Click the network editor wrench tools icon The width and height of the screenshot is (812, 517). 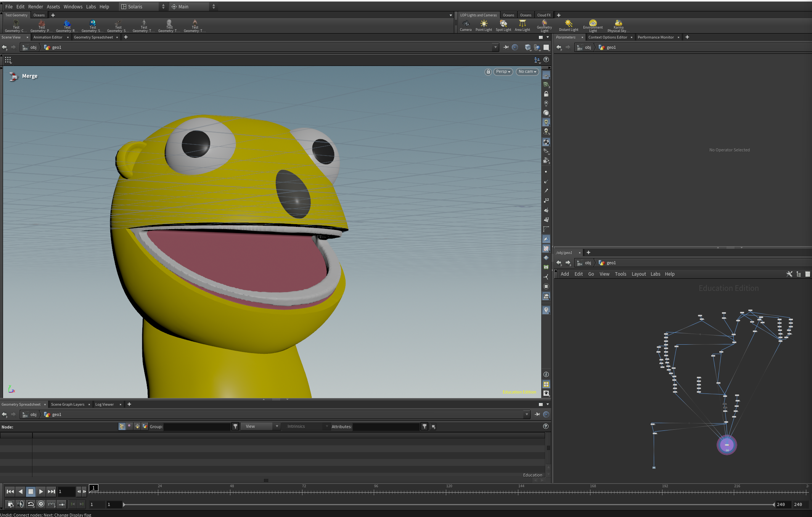[789, 274]
